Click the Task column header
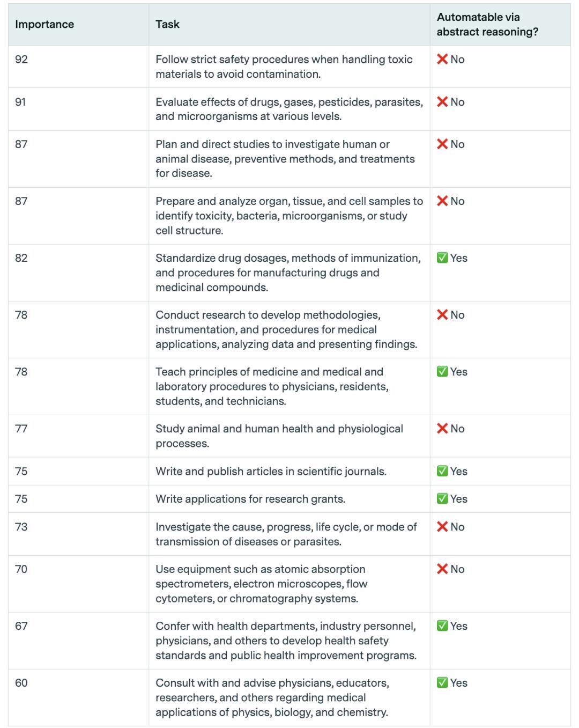 [x=167, y=24]
